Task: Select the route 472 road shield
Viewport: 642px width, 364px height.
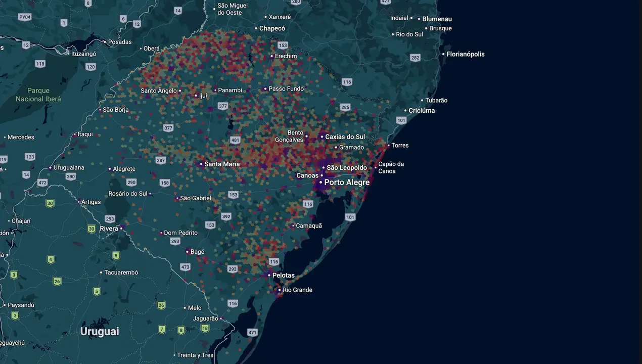Action: pos(42,183)
